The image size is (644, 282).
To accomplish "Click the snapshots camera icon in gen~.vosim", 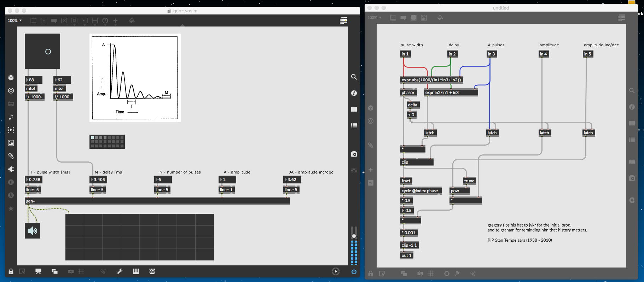I will 354,154.
